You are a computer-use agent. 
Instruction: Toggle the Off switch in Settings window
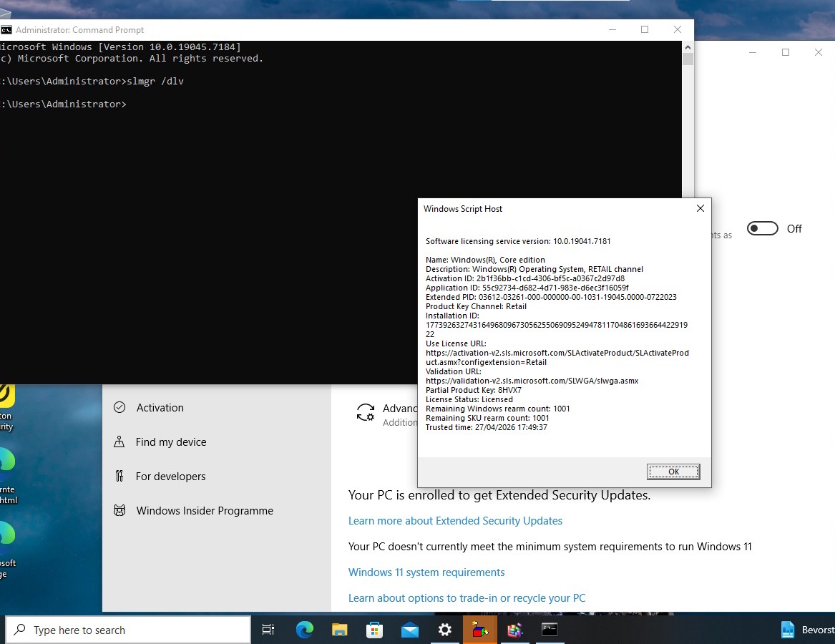click(763, 228)
